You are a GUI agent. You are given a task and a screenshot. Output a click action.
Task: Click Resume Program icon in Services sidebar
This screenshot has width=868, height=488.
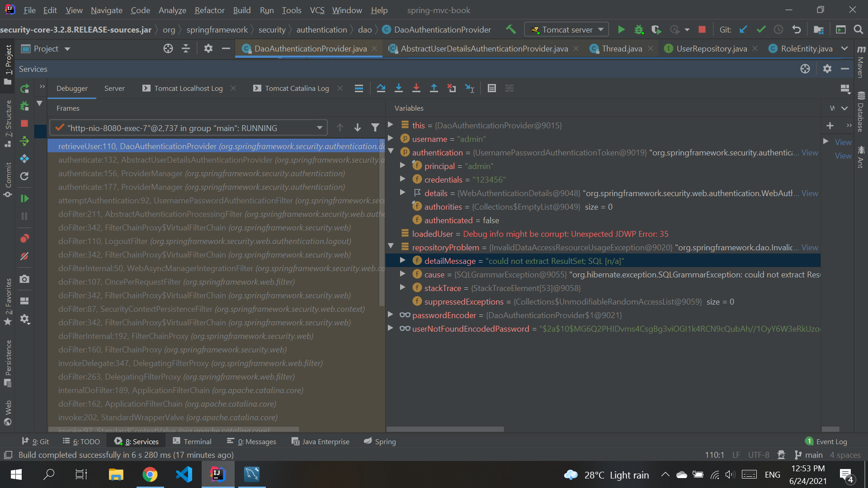(24, 198)
